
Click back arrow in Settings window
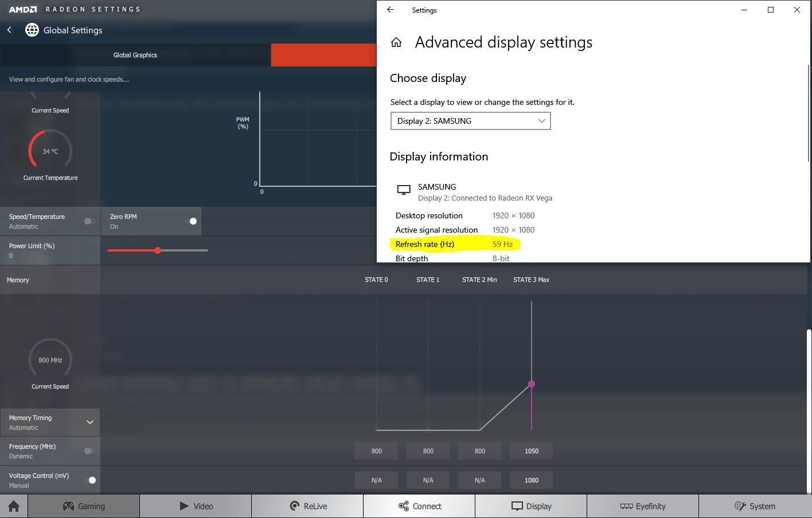pyautogui.click(x=391, y=10)
